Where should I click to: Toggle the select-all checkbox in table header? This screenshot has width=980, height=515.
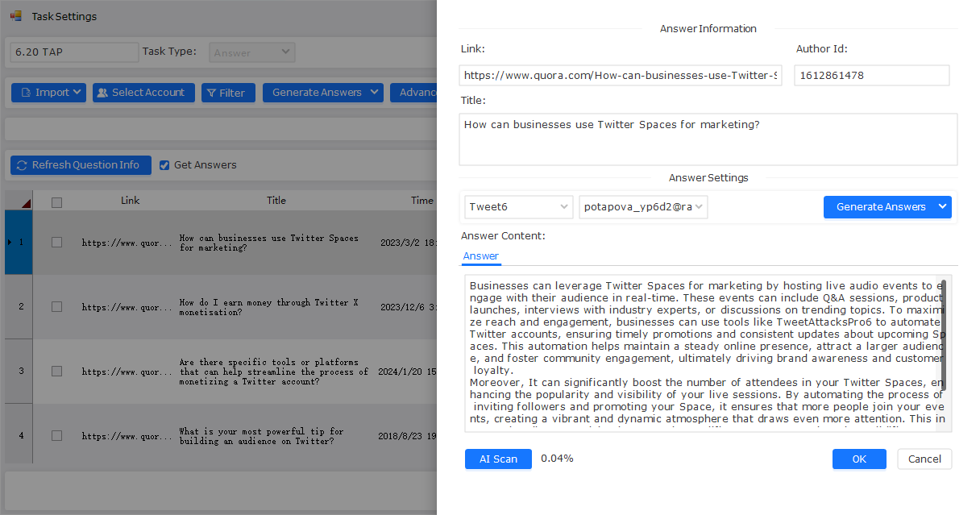pos(56,202)
